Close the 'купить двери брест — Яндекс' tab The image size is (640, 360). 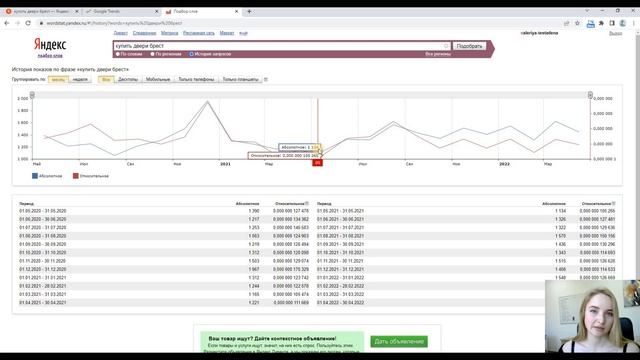click(76, 11)
